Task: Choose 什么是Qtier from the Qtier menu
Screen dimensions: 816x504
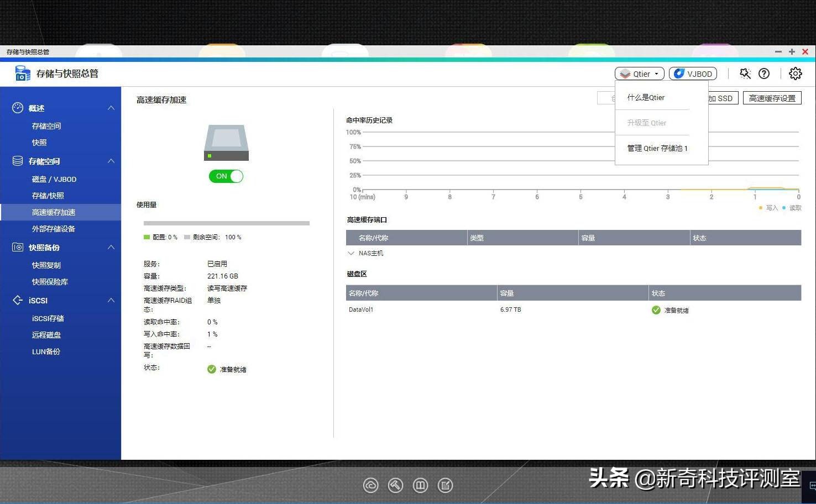Action: (646, 97)
